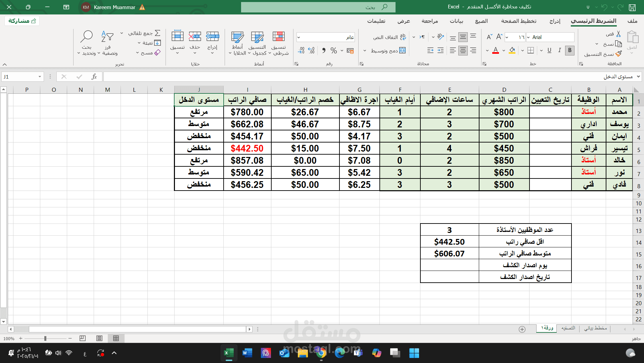Open the Name Box dropdown for J1
Viewport: 644px width, 363px height.
pos(40,77)
